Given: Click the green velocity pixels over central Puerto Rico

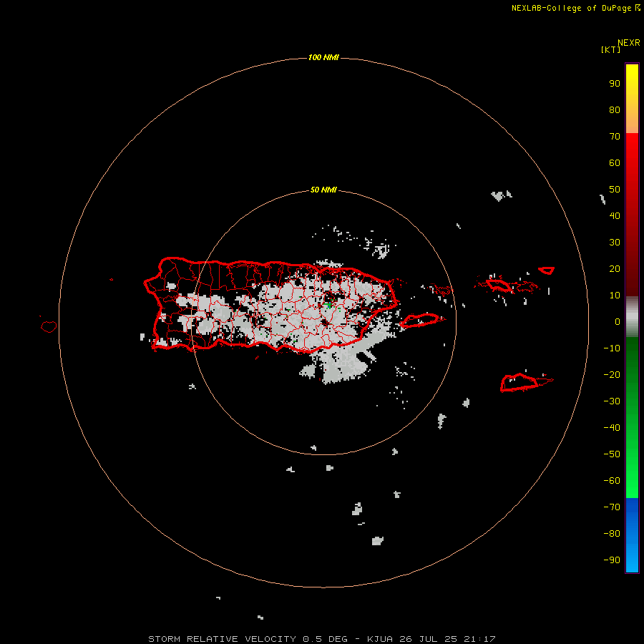Looking at the screenshot, I should pyautogui.click(x=328, y=305).
